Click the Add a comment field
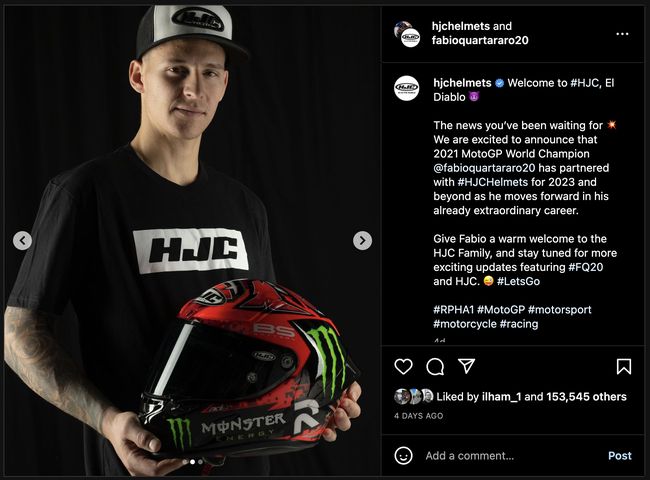The width and height of the screenshot is (650, 480). point(470,456)
